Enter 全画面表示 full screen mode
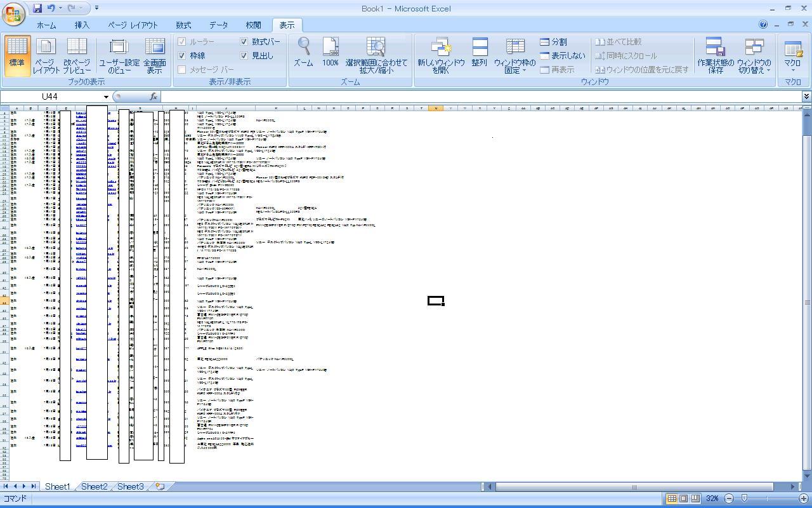 [x=154, y=55]
